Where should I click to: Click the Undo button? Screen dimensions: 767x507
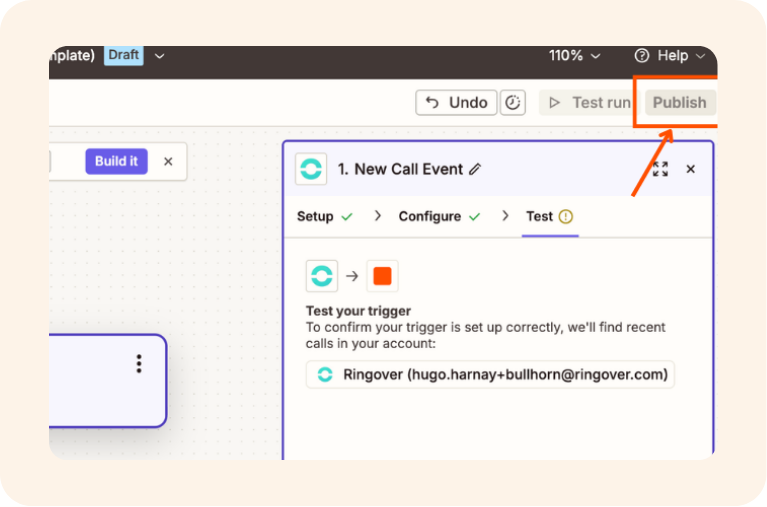pyautogui.click(x=457, y=102)
